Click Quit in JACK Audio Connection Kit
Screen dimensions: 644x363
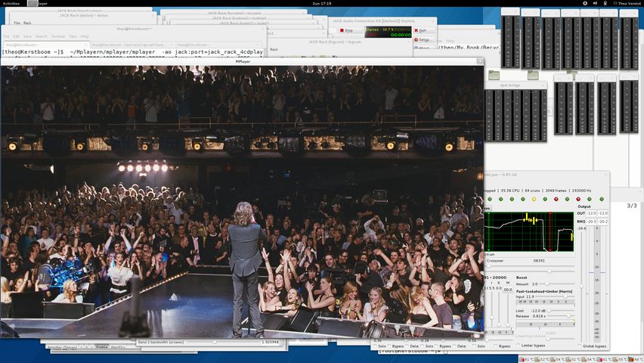423,30
